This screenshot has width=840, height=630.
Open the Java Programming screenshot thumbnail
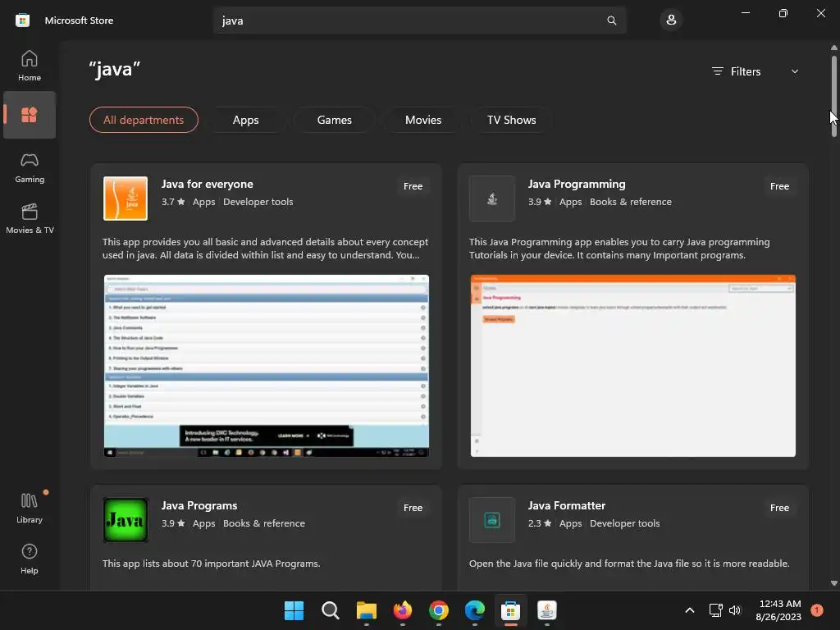[x=632, y=366]
